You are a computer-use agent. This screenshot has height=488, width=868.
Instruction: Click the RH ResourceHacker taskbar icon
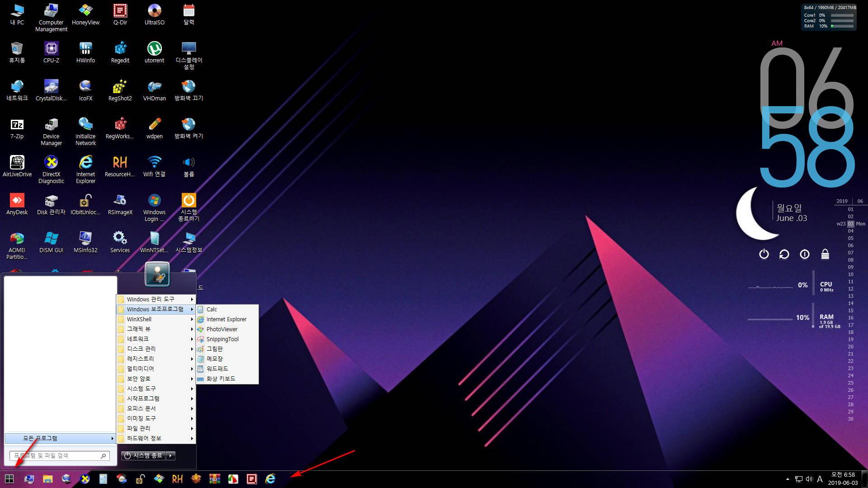[x=177, y=479]
